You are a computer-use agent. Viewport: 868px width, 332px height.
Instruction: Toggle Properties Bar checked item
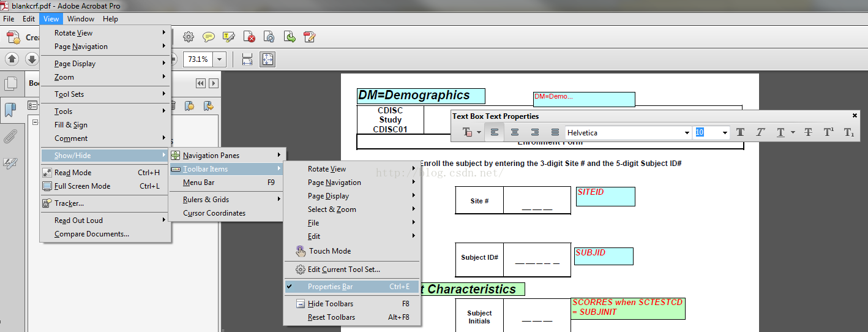coord(352,287)
